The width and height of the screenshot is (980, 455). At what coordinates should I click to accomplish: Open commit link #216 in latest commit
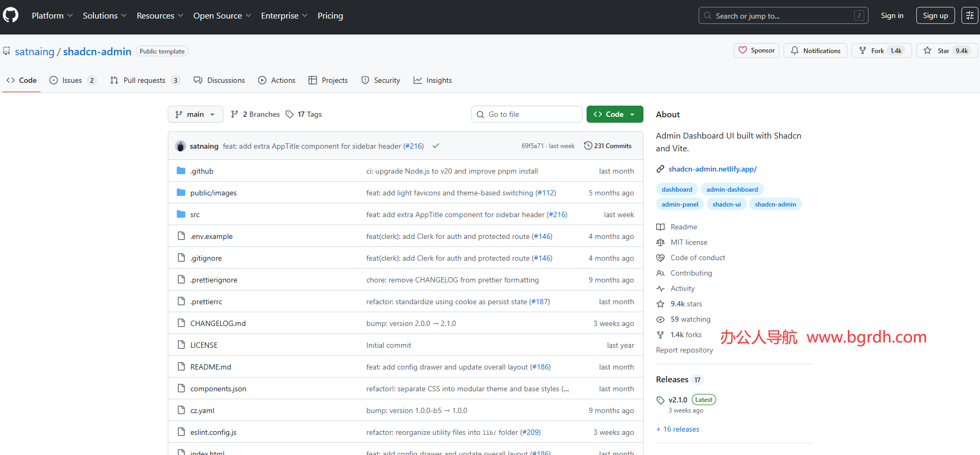pyautogui.click(x=414, y=146)
